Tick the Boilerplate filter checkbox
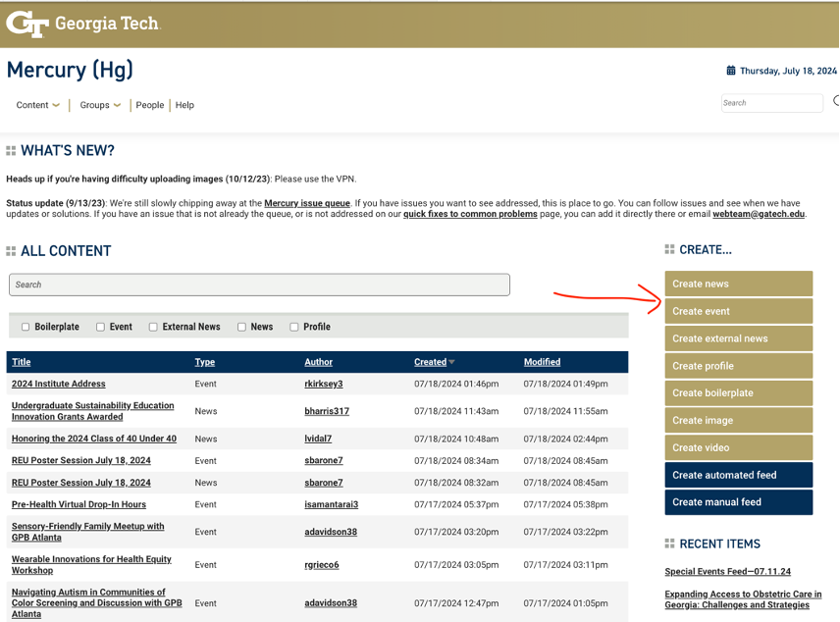This screenshot has height=622, width=840. coord(26,327)
